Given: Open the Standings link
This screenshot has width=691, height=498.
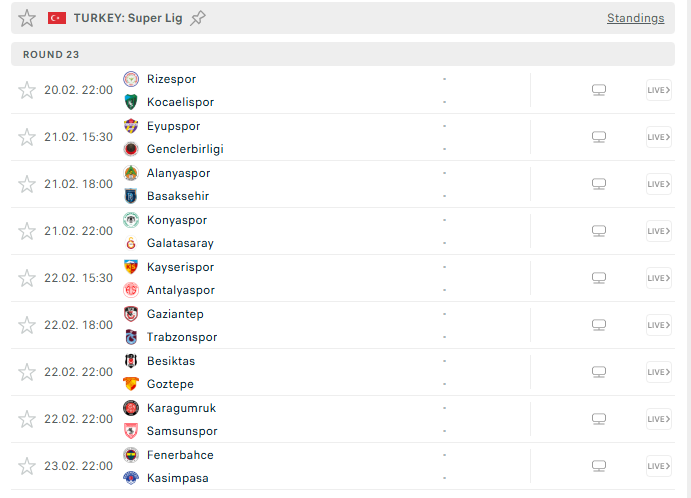Looking at the screenshot, I should [635, 18].
